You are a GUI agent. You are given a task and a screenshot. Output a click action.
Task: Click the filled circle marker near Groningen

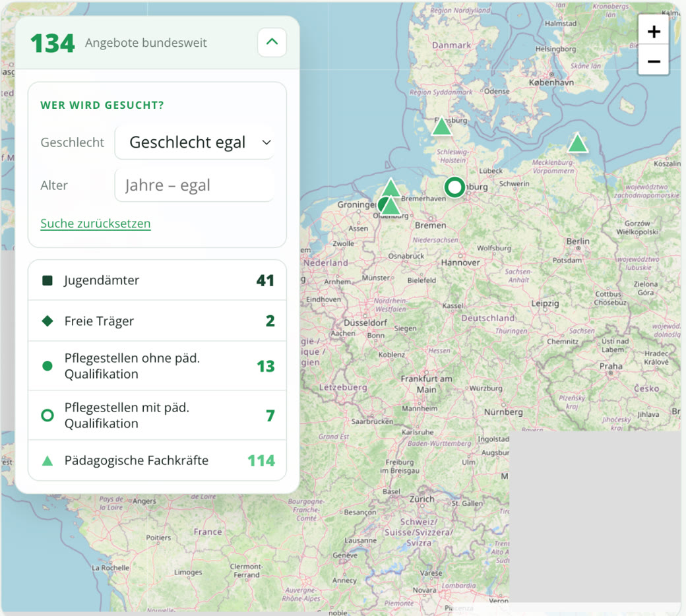(x=383, y=204)
